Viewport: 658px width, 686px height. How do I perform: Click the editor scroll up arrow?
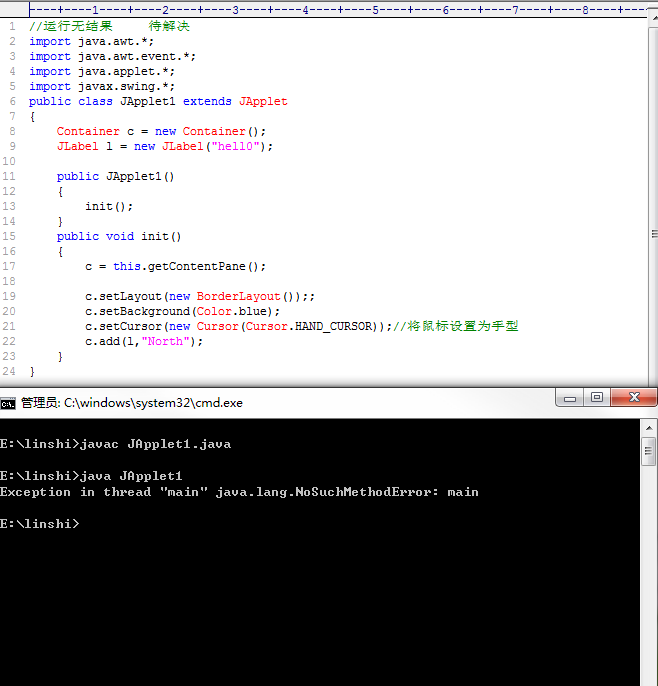tap(654, 18)
